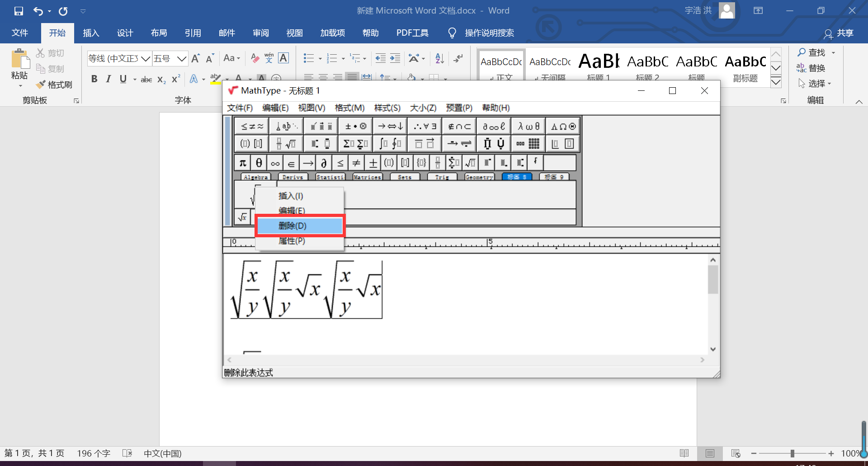Viewport: 868px width, 466px height.
Task: Toggle Italic formatting in Word
Action: tap(108, 79)
